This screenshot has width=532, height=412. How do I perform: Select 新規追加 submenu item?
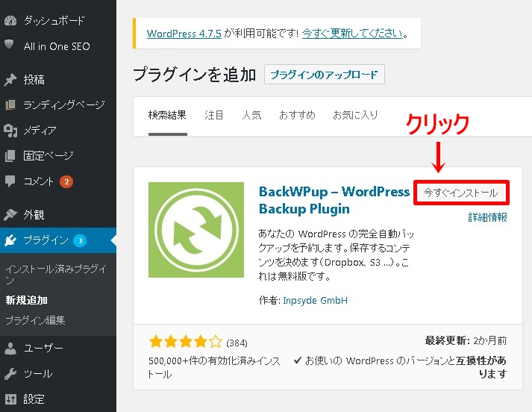[x=26, y=300]
